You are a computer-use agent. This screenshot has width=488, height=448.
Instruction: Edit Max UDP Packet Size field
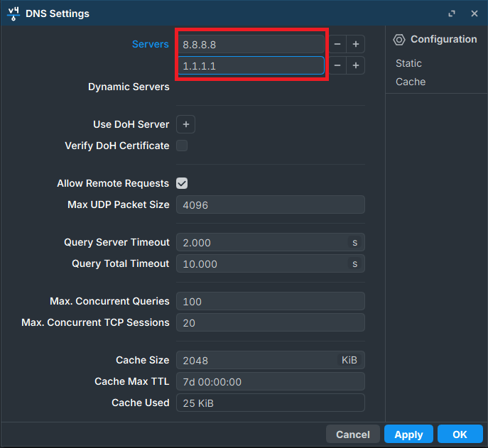tap(271, 204)
